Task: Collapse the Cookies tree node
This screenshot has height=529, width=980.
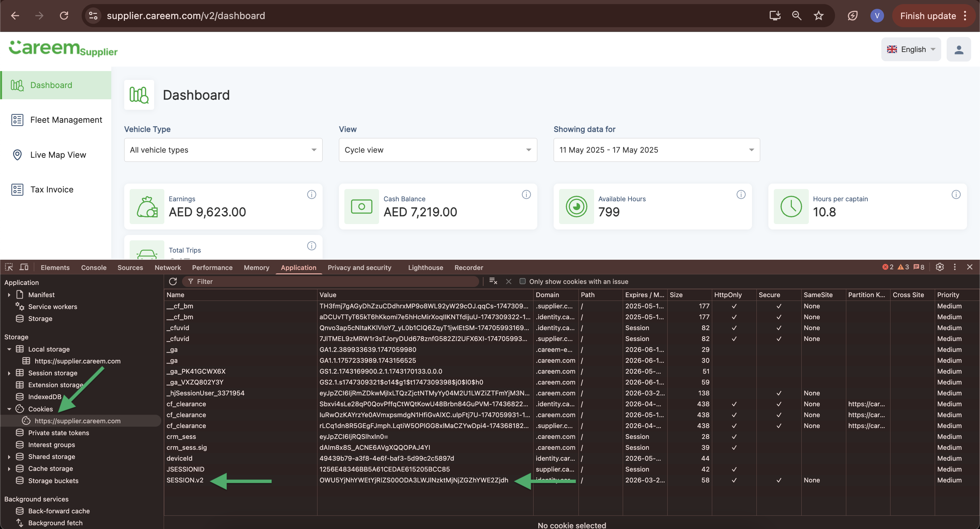Action: click(9, 409)
